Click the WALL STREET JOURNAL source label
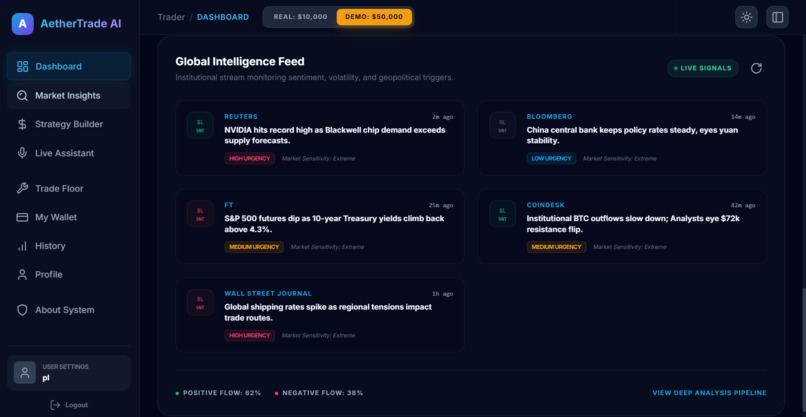Screen dimensions: 806x417 coord(268,294)
